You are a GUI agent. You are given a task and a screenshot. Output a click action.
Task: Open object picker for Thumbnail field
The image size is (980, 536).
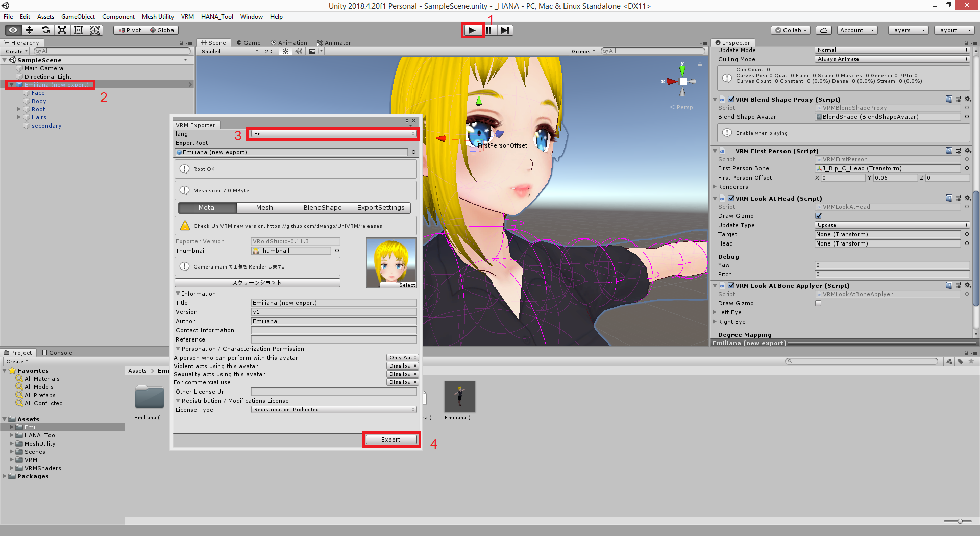pos(337,251)
